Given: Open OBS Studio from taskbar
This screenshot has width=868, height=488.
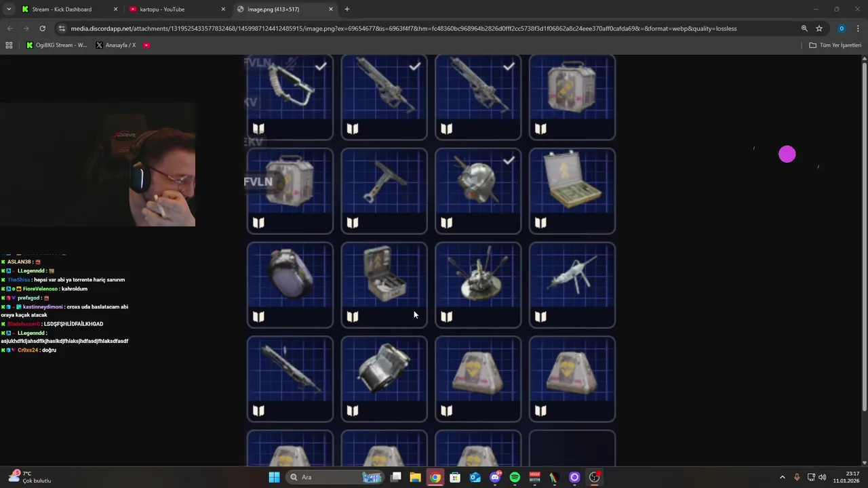Looking at the screenshot, I should tap(595, 477).
